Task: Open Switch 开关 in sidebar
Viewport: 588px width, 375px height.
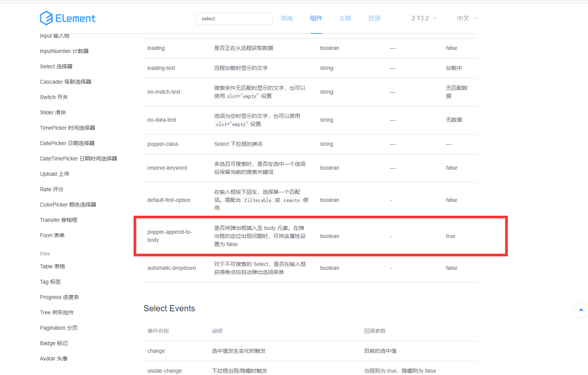Action: (x=54, y=97)
